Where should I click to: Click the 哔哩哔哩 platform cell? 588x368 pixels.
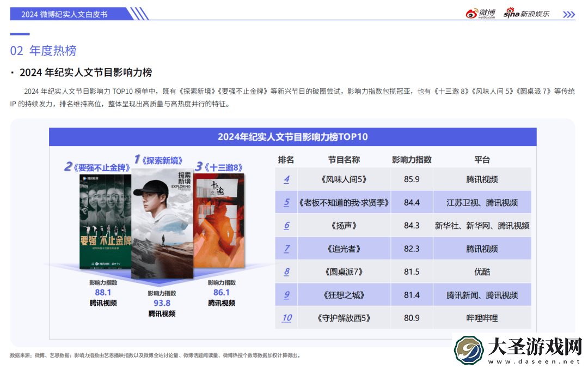pyautogui.click(x=482, y=318)
